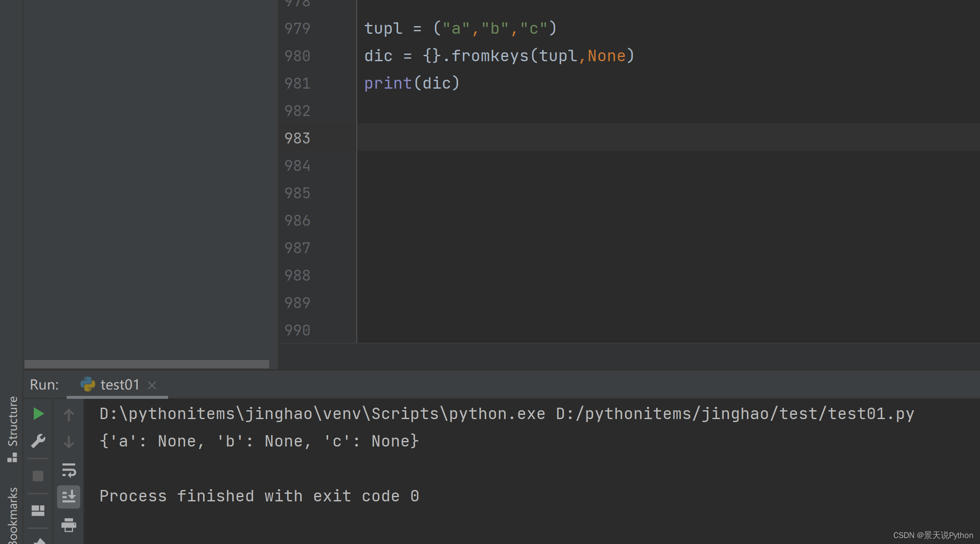Rerun test01 with the green play icon
The width and height of the screenshot is (980, 544).
(38, 414)
